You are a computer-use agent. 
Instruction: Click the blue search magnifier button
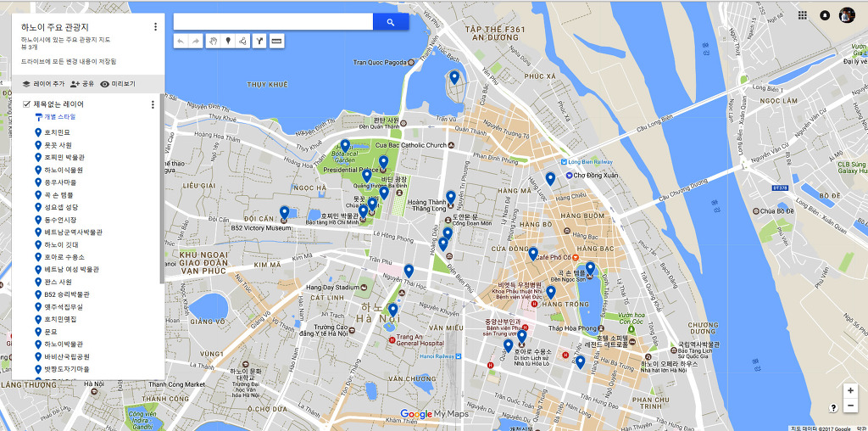(391, 21)
